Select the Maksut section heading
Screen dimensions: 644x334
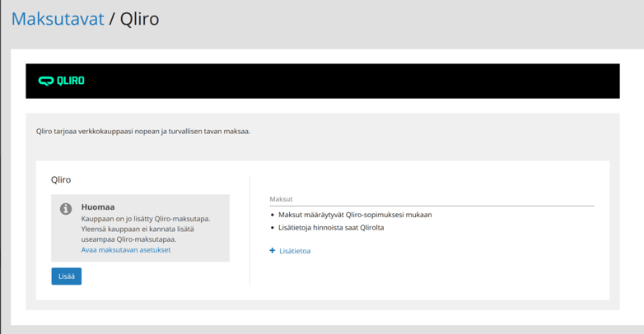[x=281, y=199]
